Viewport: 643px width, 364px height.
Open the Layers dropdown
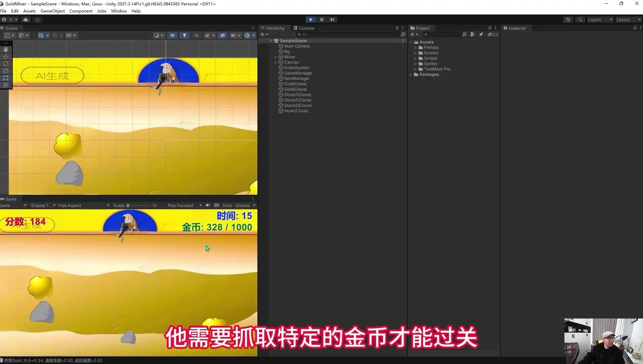(600, 20)
